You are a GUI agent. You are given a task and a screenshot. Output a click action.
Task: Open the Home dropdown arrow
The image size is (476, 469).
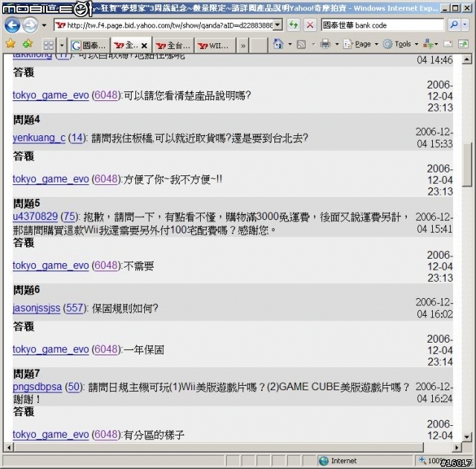point(290,45)
